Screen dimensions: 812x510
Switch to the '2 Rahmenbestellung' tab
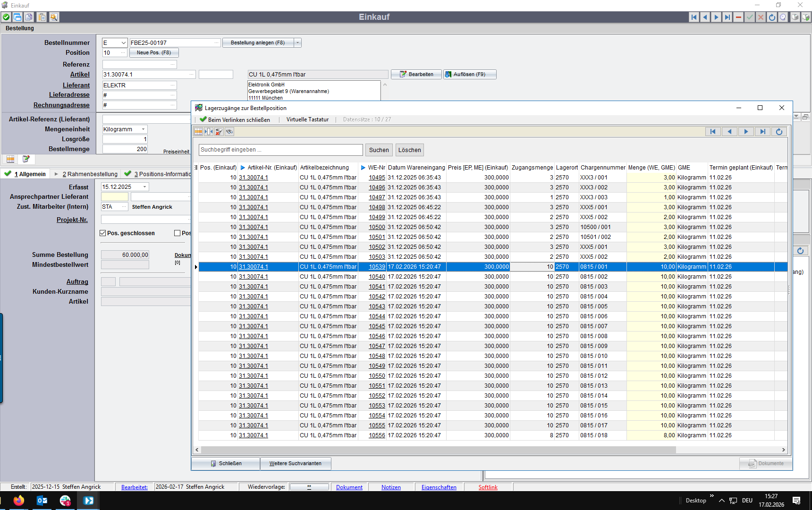tap(90, 174)
